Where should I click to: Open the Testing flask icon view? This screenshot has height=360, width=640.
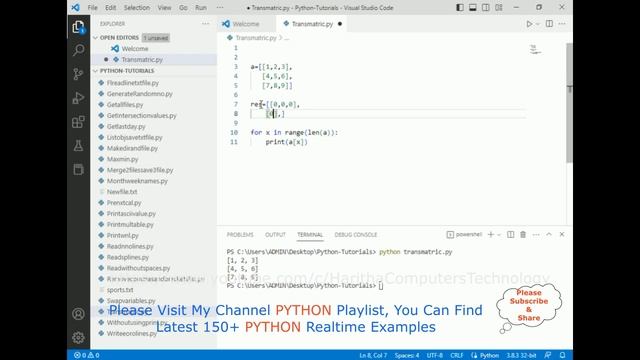78,146
